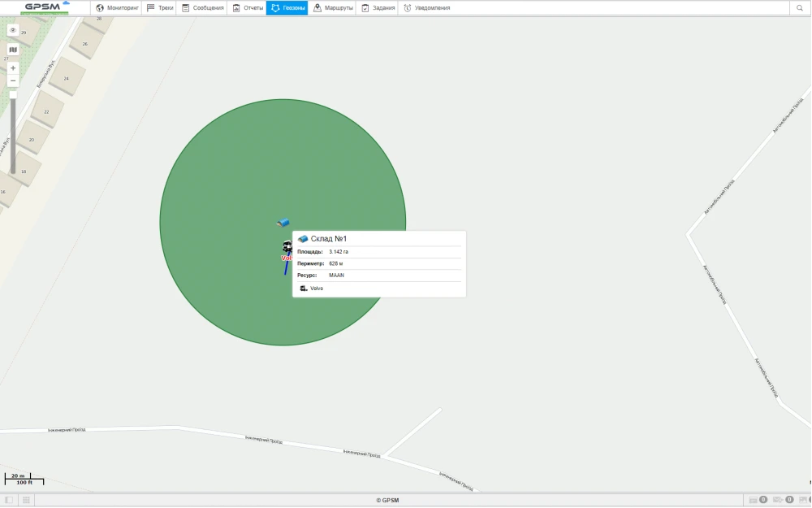Click Volvo unit in the tooltip
The width and height of the screenshot is (812, 508).
[x=316, y=289]
